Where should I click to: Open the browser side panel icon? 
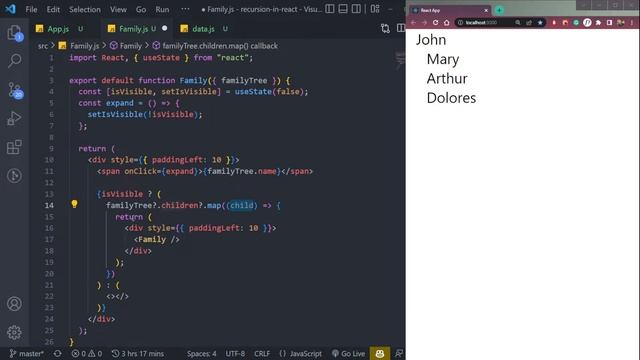[609, 22]
